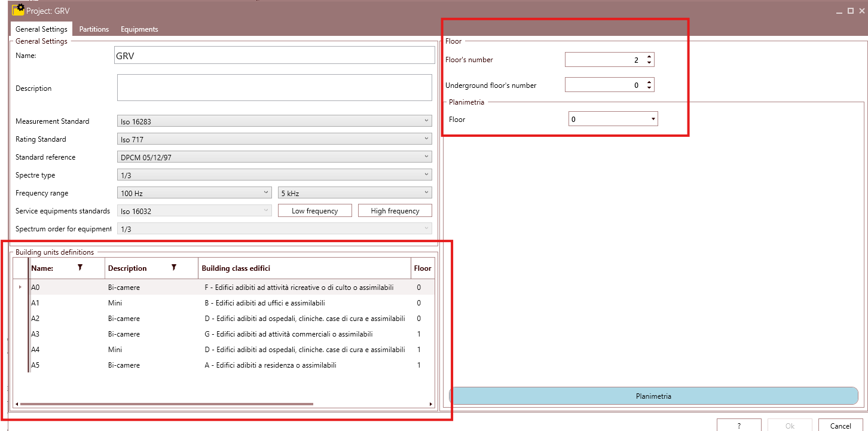868x431 pixels.
Task: Click 'A - Edifici adibiti a residenza' cell
Action: pos(305,365)
